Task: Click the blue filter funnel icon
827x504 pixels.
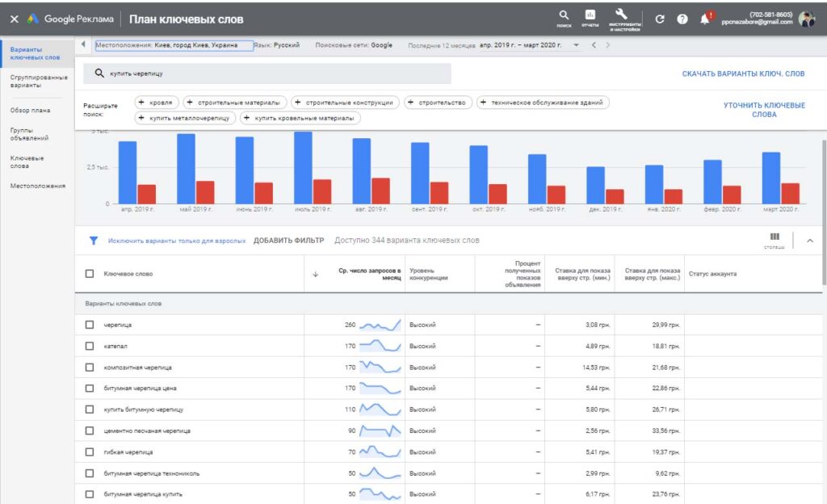Action: click(x=94, y=240)
